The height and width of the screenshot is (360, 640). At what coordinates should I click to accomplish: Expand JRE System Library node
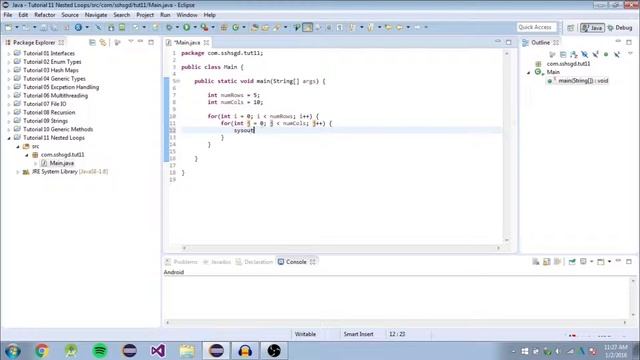pos(18,172)
